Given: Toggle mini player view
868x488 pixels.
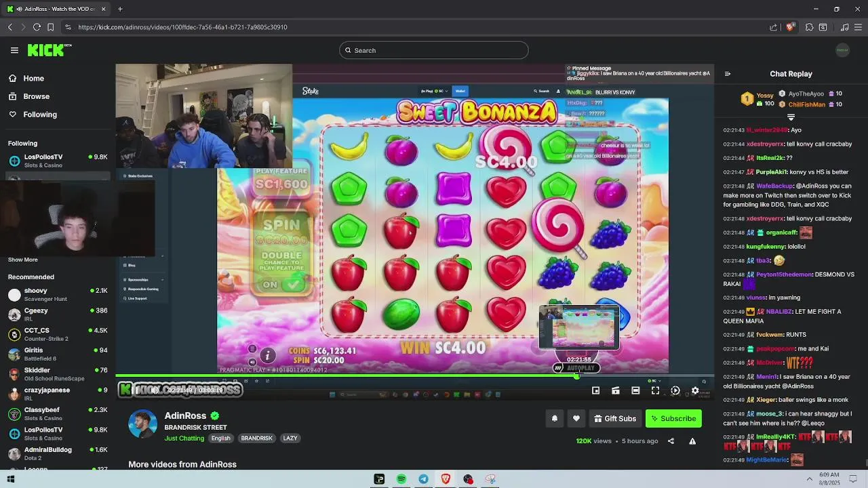Looking at the screenshot, I should coord(616,390).
